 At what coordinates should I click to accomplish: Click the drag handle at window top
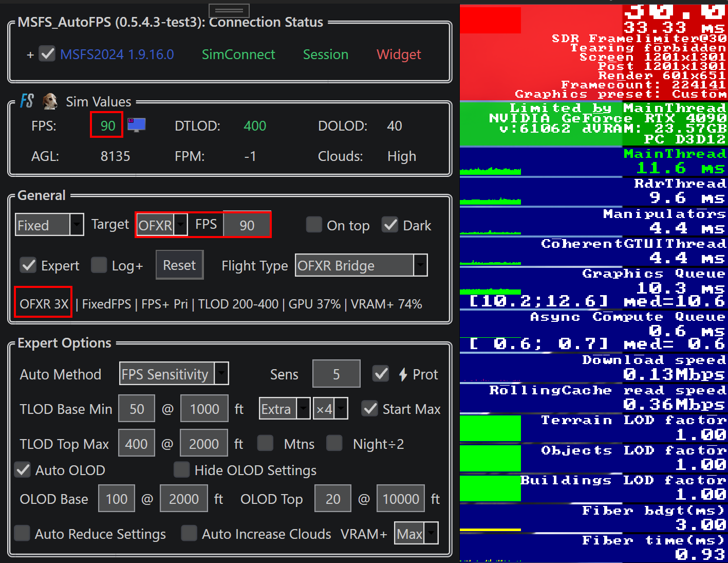(229, 10)
